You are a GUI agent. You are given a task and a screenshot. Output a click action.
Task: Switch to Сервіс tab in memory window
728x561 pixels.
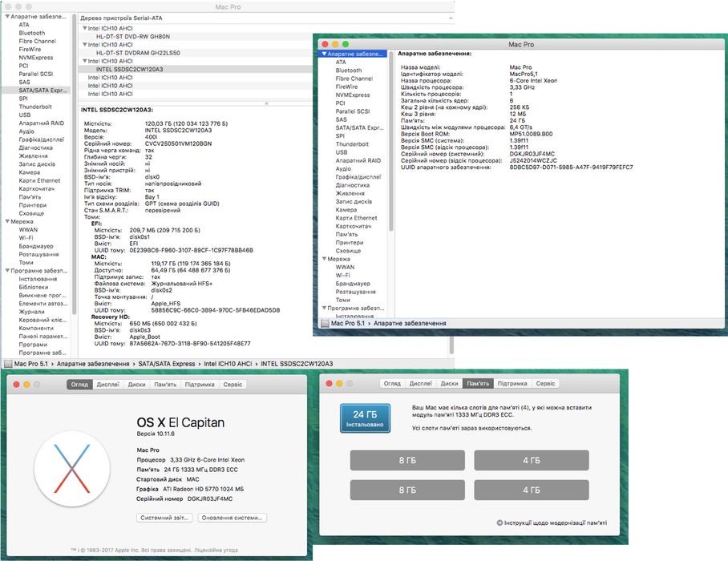[545, 384]
